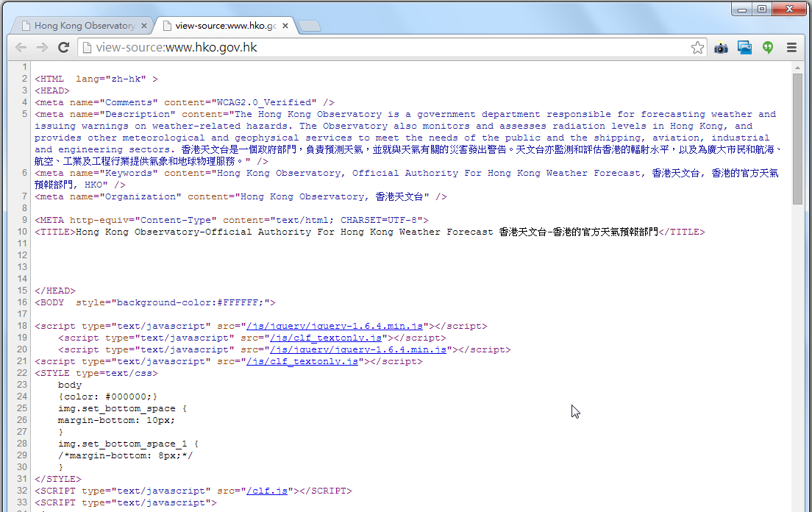Open jquery-1.6.4.min.js link on line 18
Viewport: 812px width, 512px height.
335,326
